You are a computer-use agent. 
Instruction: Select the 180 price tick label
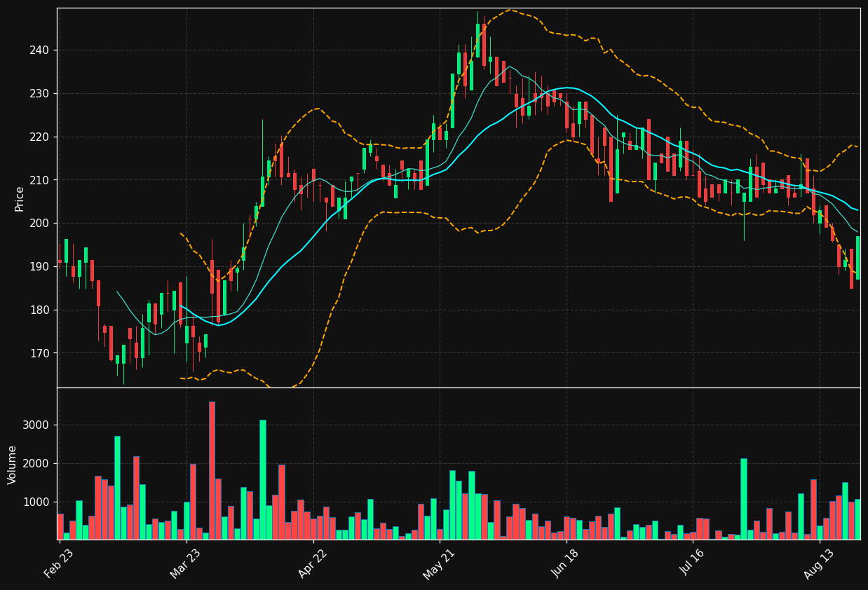(39, 310)
